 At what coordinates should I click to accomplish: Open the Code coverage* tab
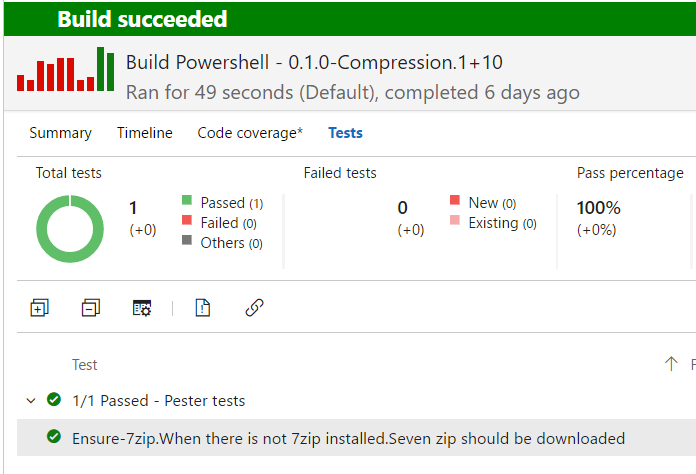pyautogui.click(x=250, y=133)
